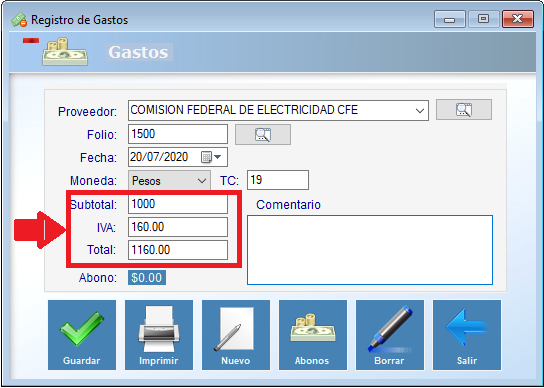Click inside the Subtotal field
The width and height of the screenshot is (544, 388).
[178, 204]
